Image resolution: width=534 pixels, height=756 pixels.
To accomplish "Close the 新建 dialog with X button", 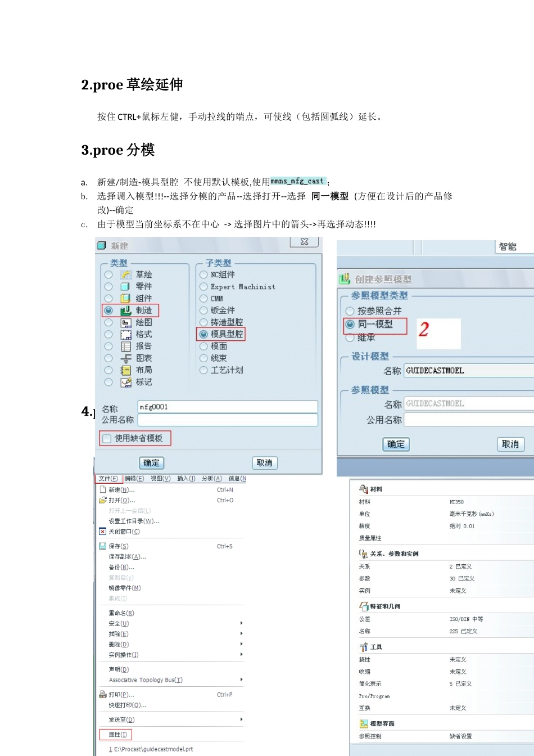I will pos(305,242).
